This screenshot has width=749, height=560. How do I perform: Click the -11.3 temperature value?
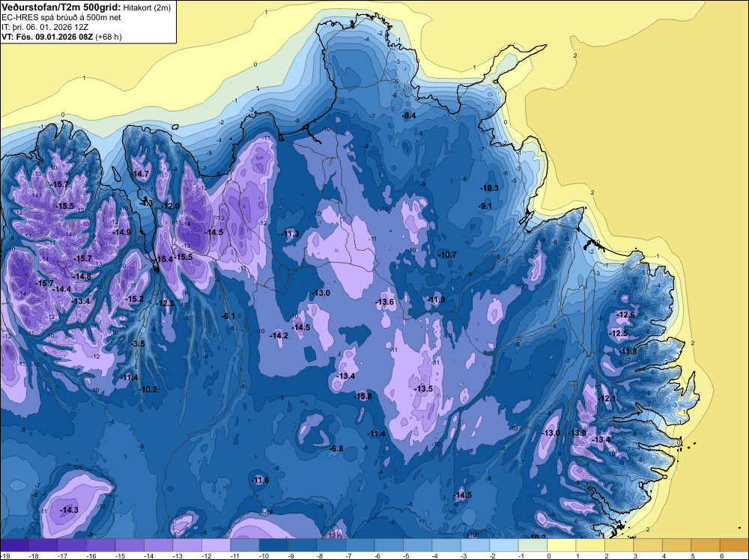point(290,234)
